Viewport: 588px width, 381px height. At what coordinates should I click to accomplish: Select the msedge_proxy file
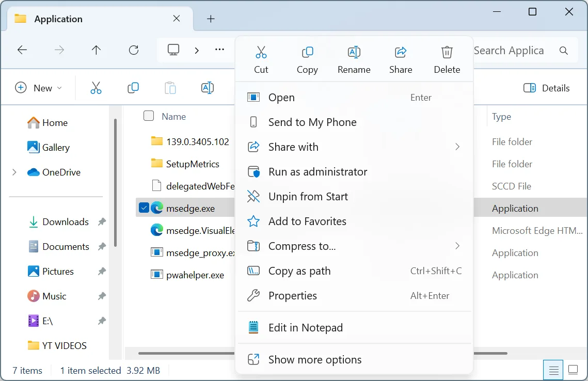point(193,253)
